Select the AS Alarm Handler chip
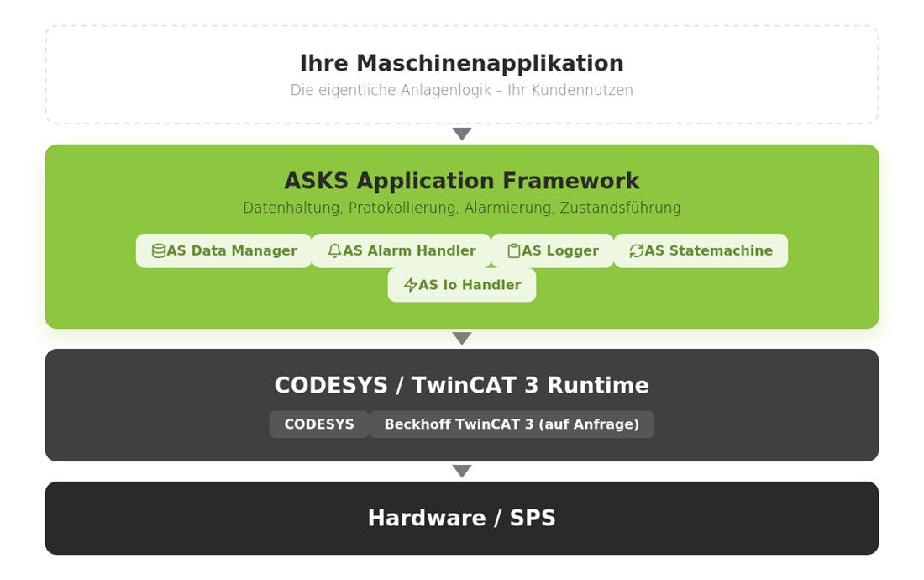Image resolution: width=924 pixels, height=580 pixels. coord(402,251)
